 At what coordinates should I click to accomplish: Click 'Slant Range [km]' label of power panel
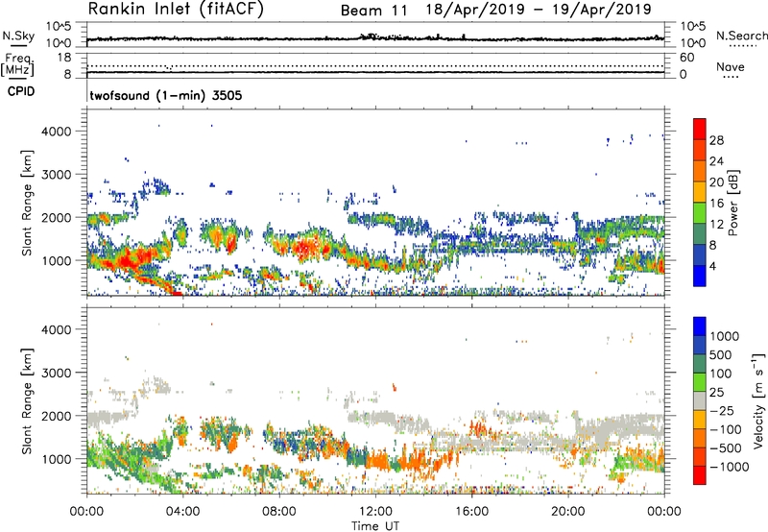[x=26, y=203]
